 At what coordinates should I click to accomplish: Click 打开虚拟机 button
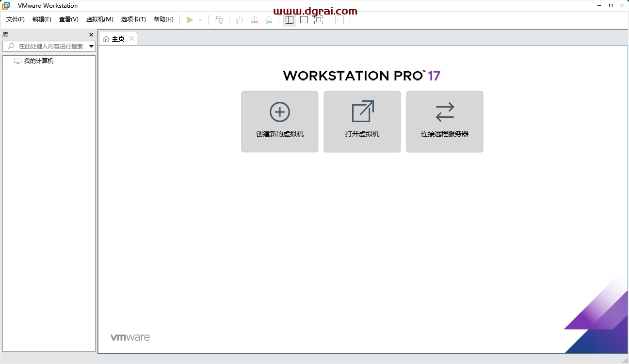pyautogui.click(x=362, y=122)
